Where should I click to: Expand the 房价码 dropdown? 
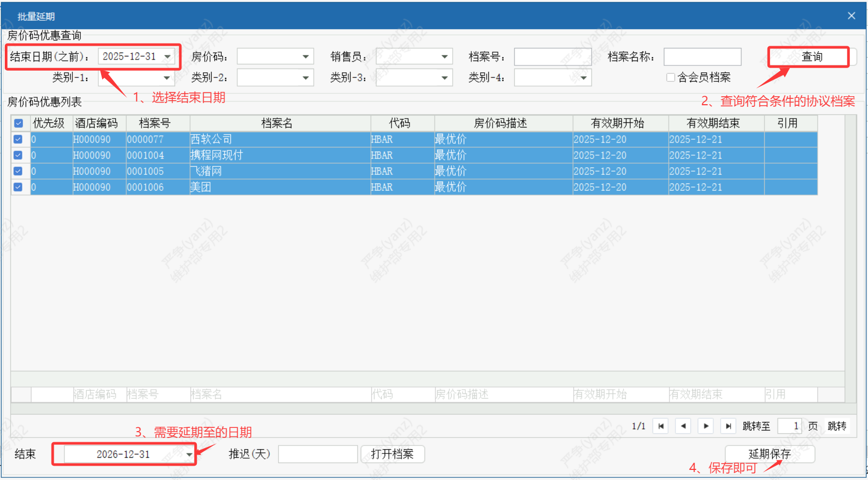[x=305, y=57]
